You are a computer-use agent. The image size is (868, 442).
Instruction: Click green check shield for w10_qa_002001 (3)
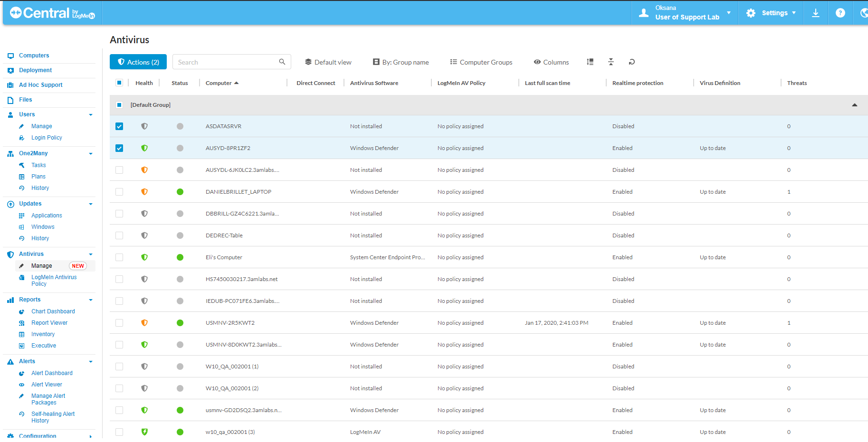144,432
